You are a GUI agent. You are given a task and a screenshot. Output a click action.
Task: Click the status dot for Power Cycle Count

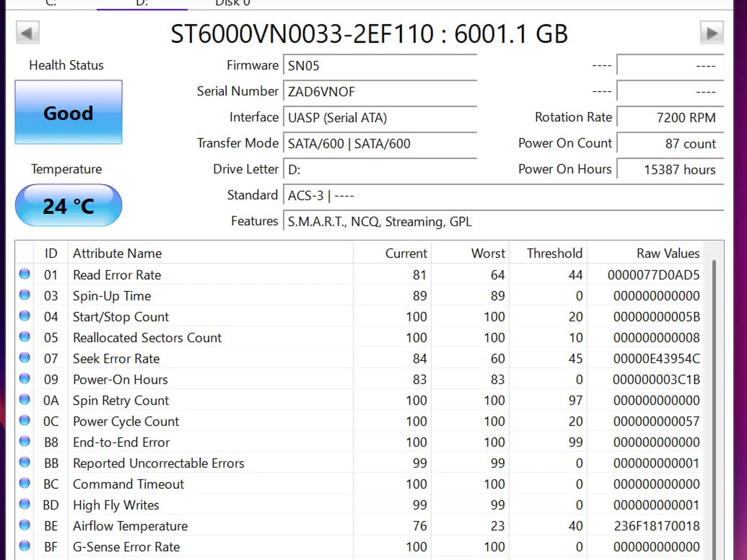24,420
